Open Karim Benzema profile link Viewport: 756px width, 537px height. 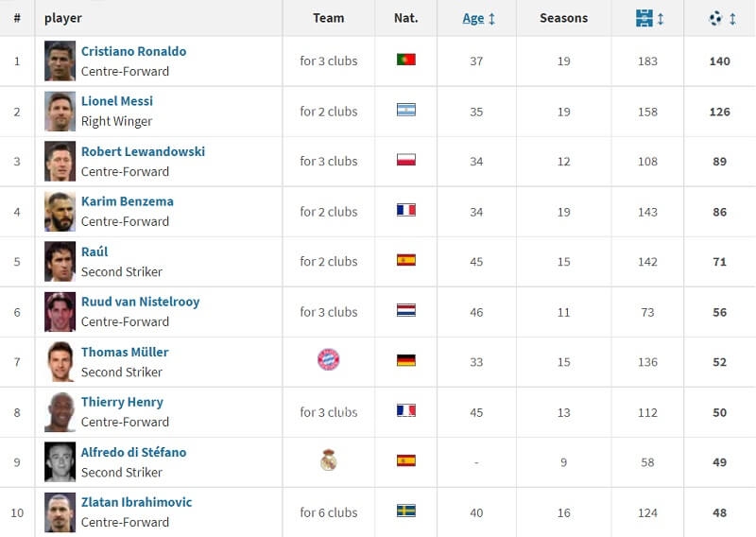click(128, 201)
